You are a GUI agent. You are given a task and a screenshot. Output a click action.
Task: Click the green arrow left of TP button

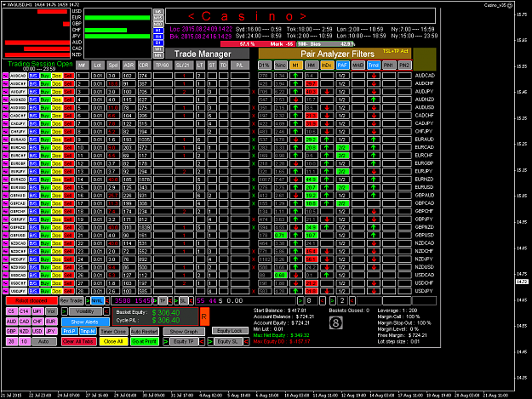click(155, 300)
